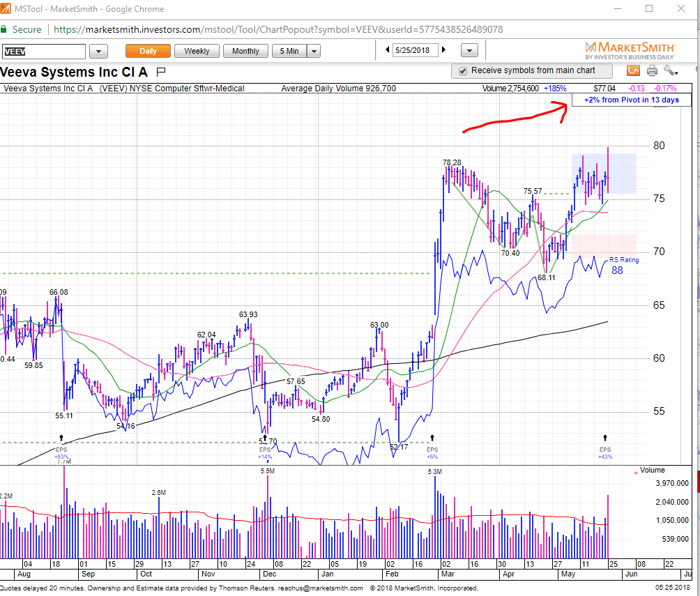Switch to the Weekly chart
700x596 pixels.
pyautogui.click(x=197, y=52)
